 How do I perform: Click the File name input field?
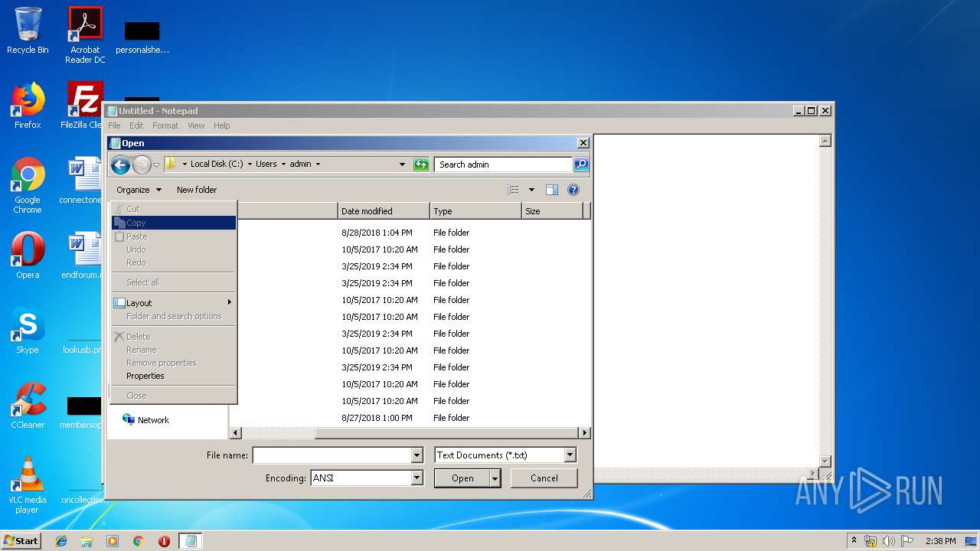coord(332,455)
